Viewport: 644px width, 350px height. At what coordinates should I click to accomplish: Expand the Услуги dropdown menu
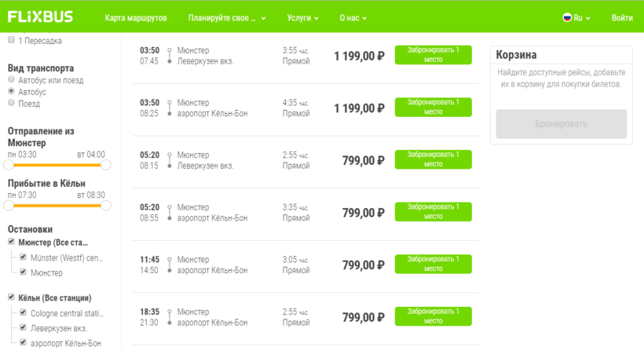[303, 17]
